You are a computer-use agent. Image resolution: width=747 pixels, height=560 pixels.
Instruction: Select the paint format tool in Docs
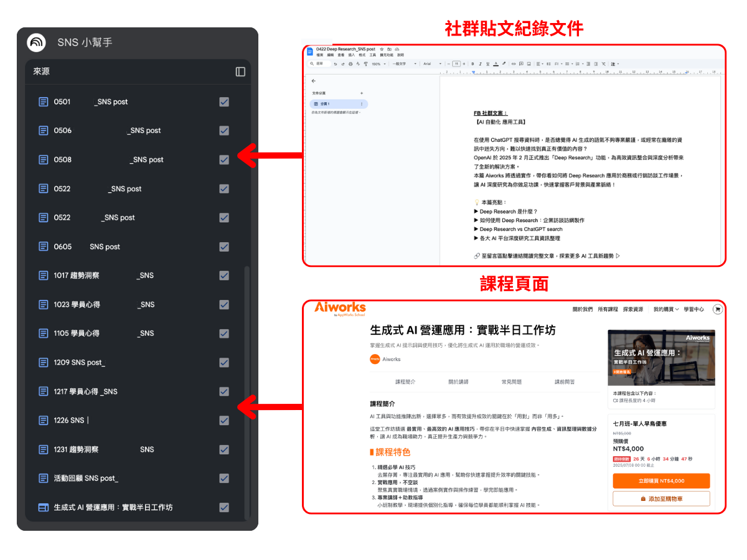click(x=365, y=63)
